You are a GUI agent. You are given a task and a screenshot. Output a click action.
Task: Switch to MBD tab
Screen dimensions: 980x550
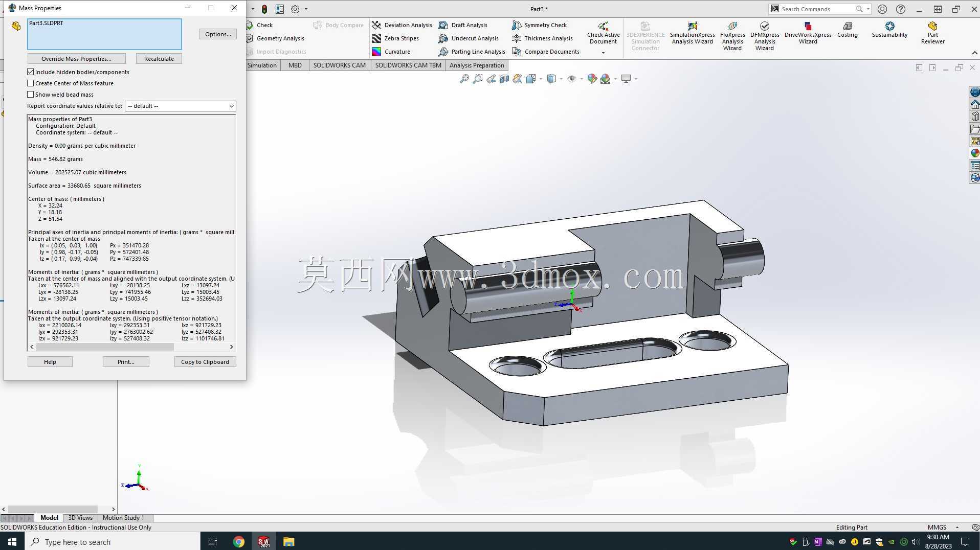pyautogui.click(x=295, y=65)
